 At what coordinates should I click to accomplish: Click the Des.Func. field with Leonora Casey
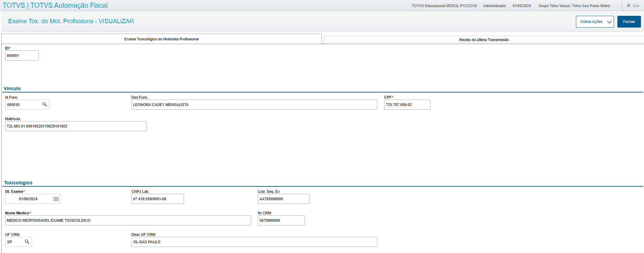(254, 105)
